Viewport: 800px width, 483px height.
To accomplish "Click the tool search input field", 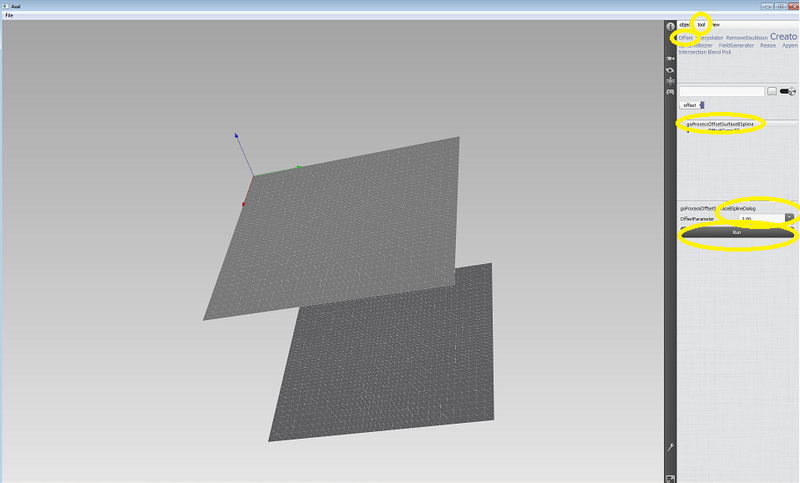I will [x=721, y=91].
